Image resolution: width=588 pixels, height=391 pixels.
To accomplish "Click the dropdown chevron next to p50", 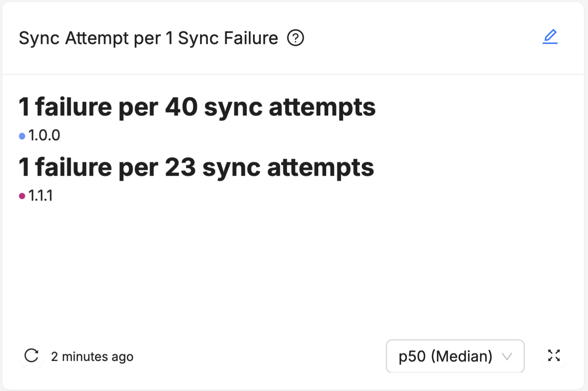I will [507, 356].
